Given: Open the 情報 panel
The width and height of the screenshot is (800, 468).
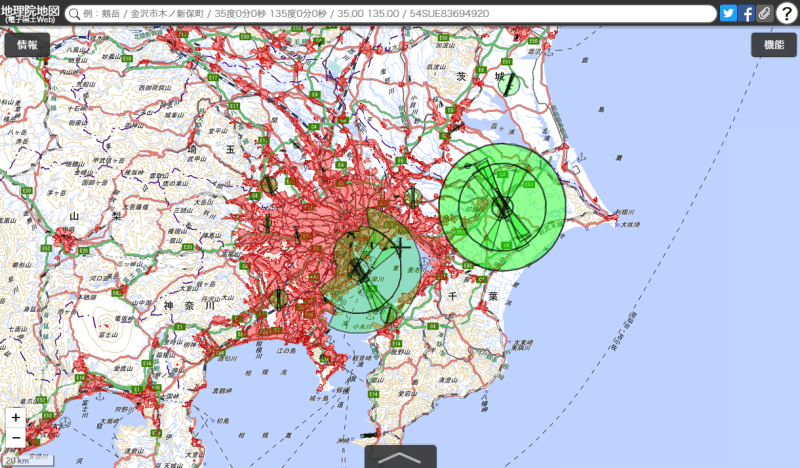Looking at the screenshot, I should [x=27, y=45].
